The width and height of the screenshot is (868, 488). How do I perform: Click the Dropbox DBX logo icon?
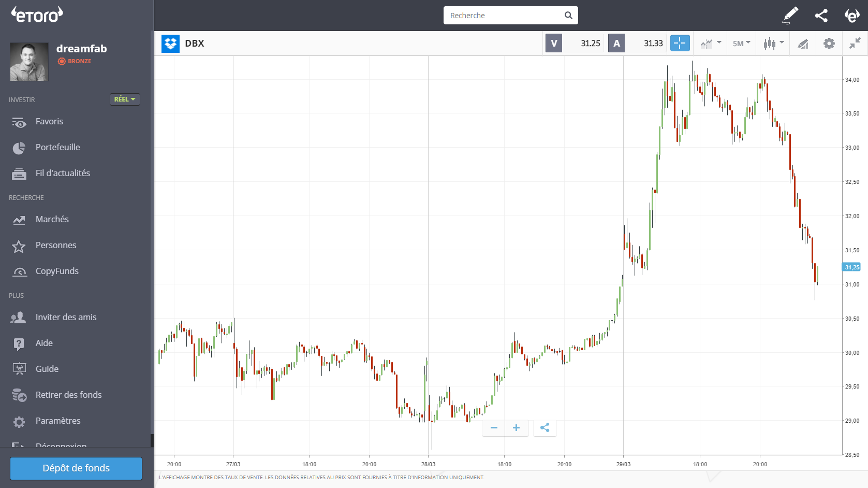tap(170, 44)
